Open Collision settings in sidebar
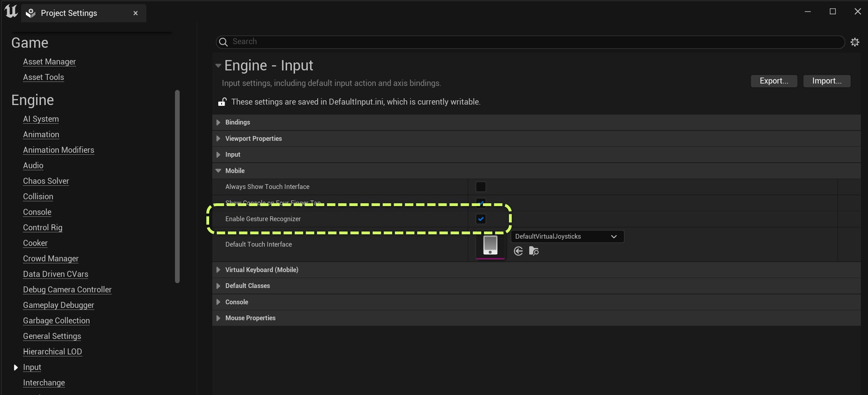 [x=38, y=197]
